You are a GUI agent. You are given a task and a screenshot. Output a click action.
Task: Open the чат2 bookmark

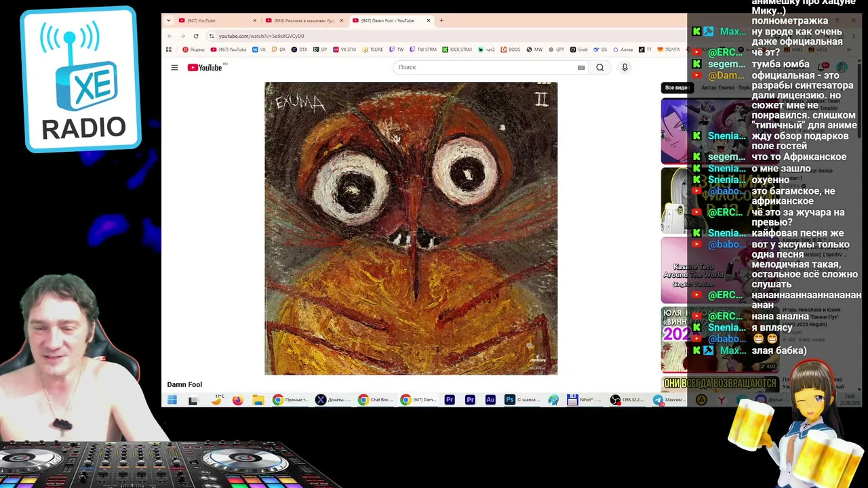tap(486, 49)
